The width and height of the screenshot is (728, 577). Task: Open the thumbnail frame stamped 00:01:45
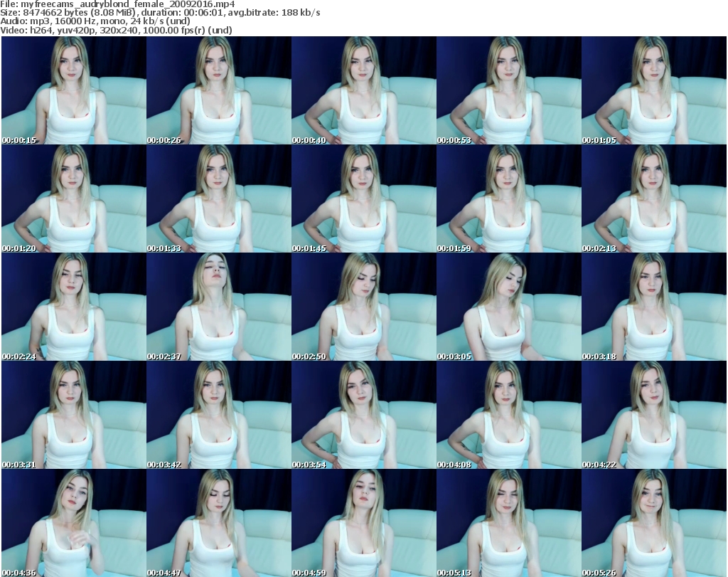coord(363,198)
